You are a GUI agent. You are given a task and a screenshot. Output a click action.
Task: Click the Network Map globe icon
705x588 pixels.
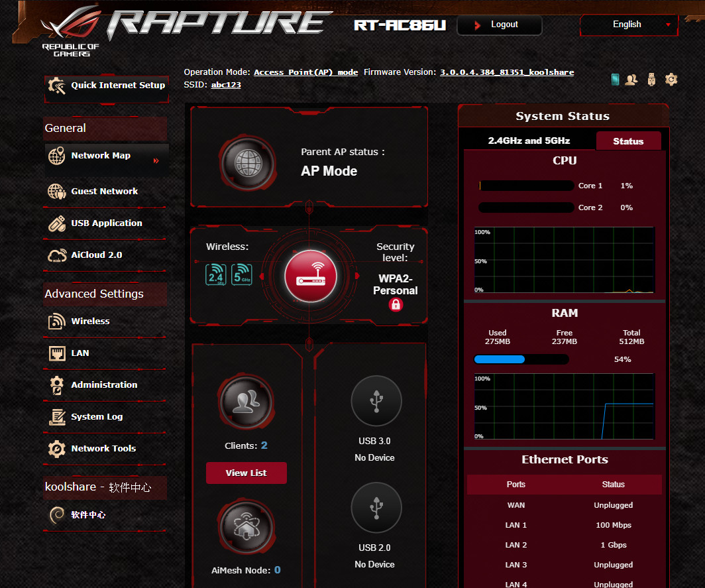(57, 156)
